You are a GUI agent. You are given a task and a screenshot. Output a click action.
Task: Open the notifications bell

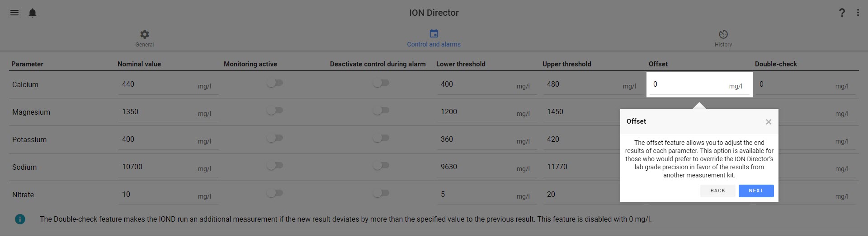33,13
